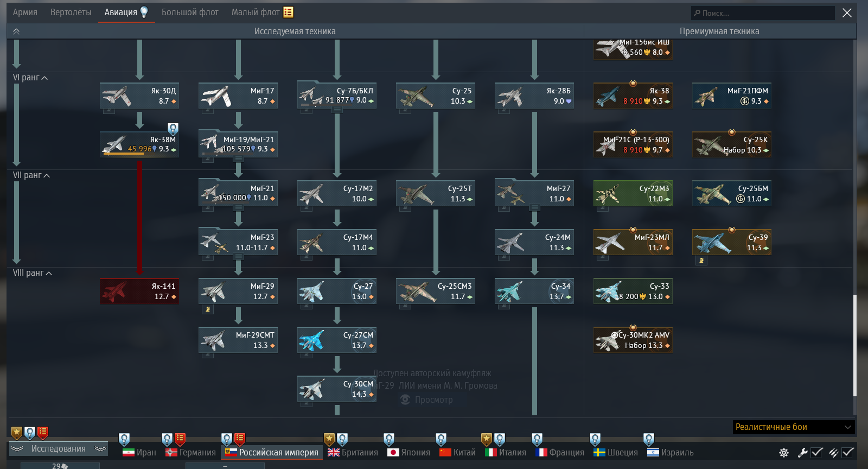Focus the Поиск search field

763,13
